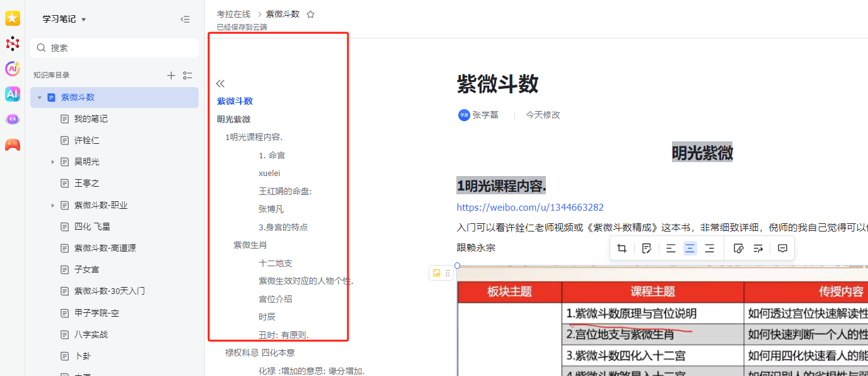Click the 已经保存到云端 save status text
This screenshot has width=868, height=376.
tap(241, 27)
